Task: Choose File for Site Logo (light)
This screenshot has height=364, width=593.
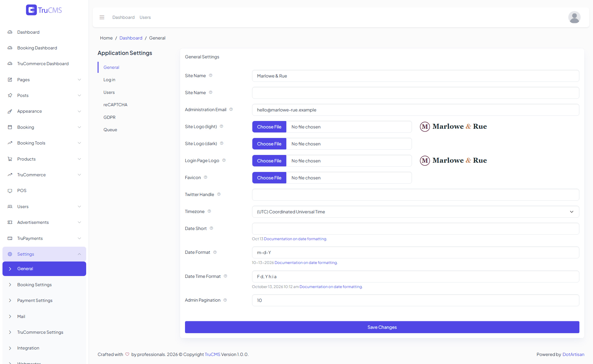Action: click(269, 127)
